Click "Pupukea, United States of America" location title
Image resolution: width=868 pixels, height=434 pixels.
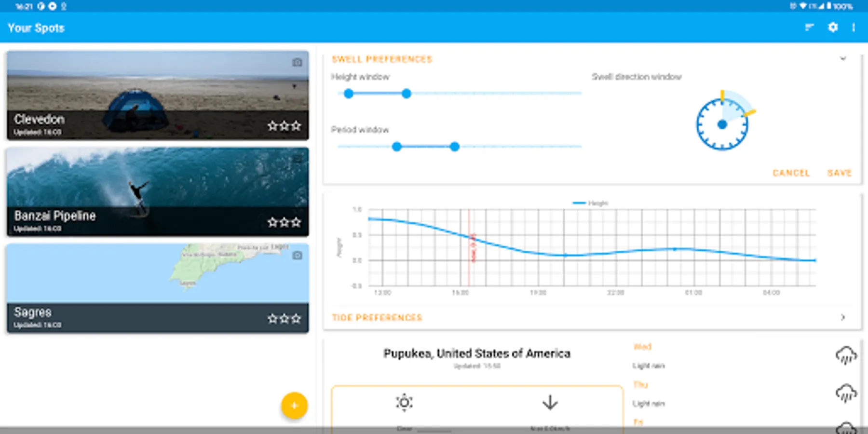coord(477,353)
